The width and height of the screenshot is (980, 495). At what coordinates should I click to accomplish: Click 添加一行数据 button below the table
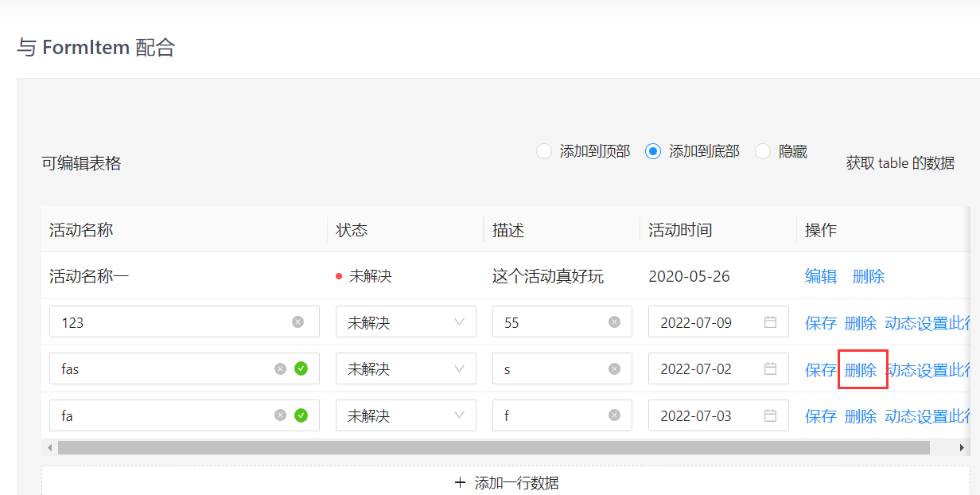point(506,481)
